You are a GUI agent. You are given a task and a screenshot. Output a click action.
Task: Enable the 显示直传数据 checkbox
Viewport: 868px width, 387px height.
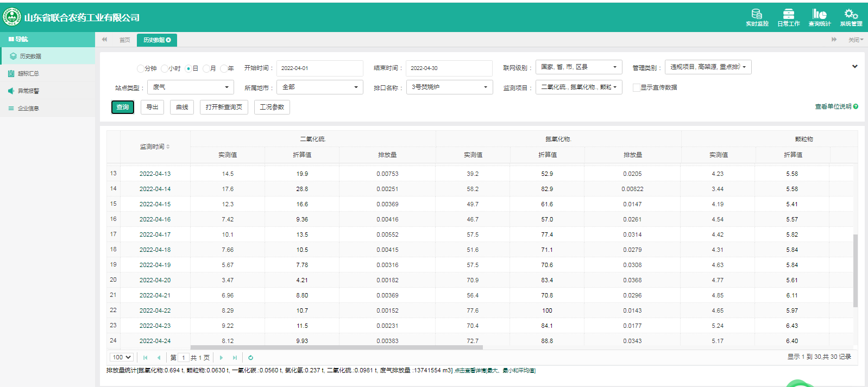(636, 87)
